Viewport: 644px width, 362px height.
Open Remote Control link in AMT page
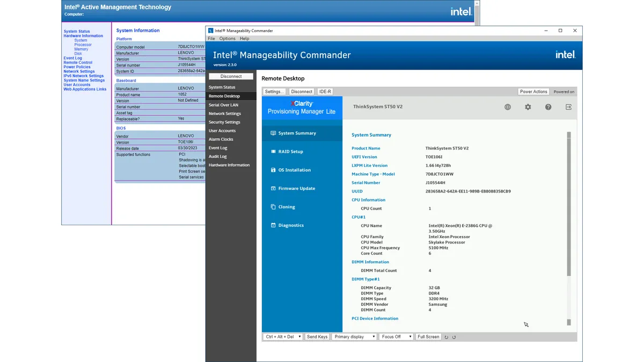(x=78, y=63)
